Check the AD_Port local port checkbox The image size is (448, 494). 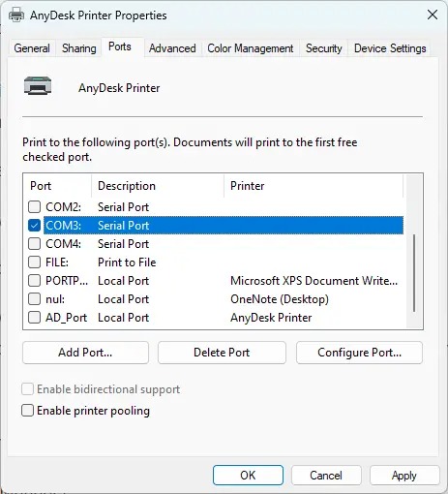34,318
